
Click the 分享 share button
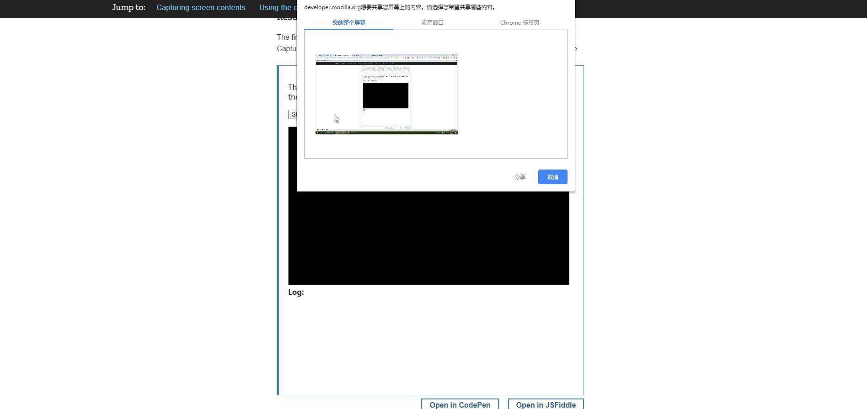(x=520, y=177)
